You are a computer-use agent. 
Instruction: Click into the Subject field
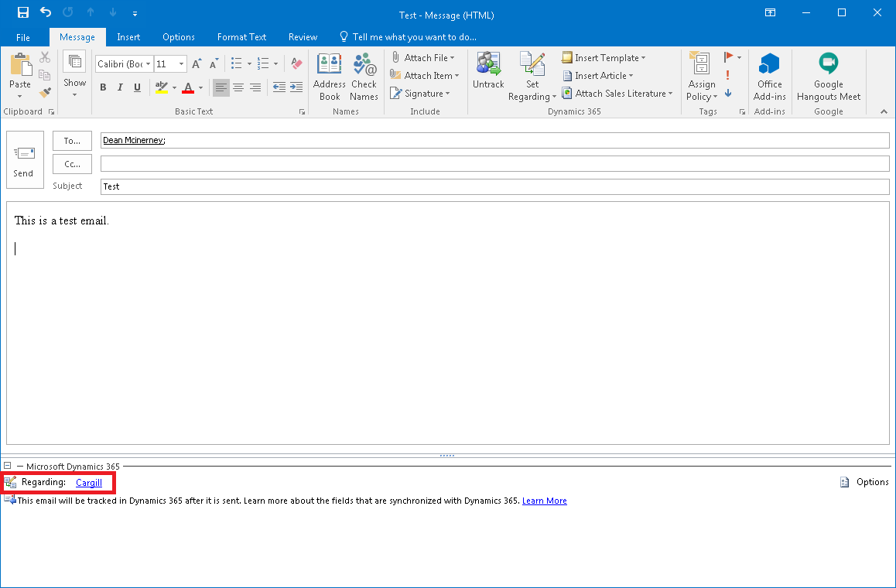tap(494, 186)
